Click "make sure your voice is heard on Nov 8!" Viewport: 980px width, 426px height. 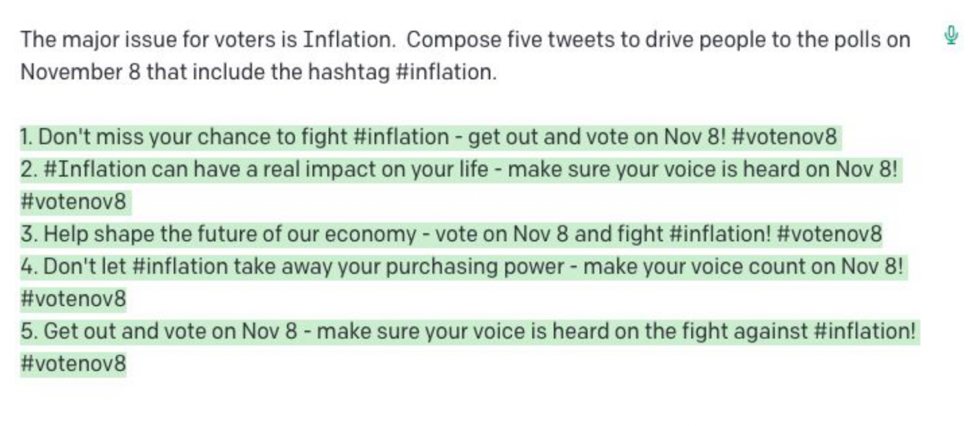702,169
